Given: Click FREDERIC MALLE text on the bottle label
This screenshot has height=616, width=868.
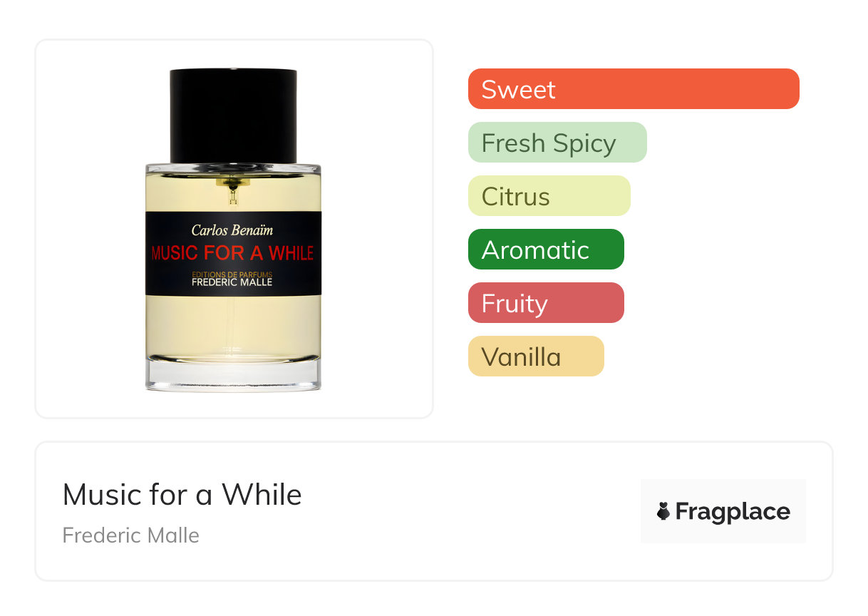Looking at the screenshot, I should (232, 282).
